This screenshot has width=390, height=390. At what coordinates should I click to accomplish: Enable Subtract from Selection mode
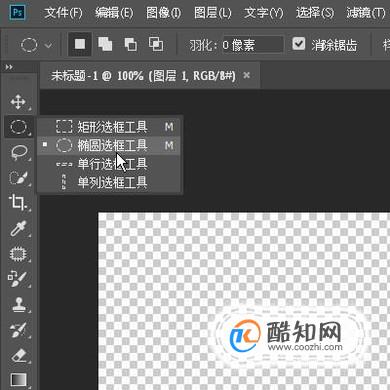[x=130, y=44]
